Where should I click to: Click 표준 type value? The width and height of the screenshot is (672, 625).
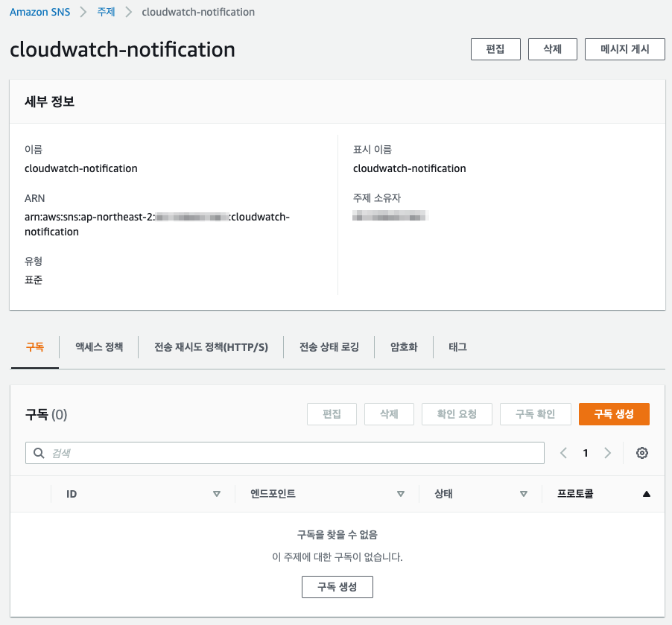[x=34, y=280]
